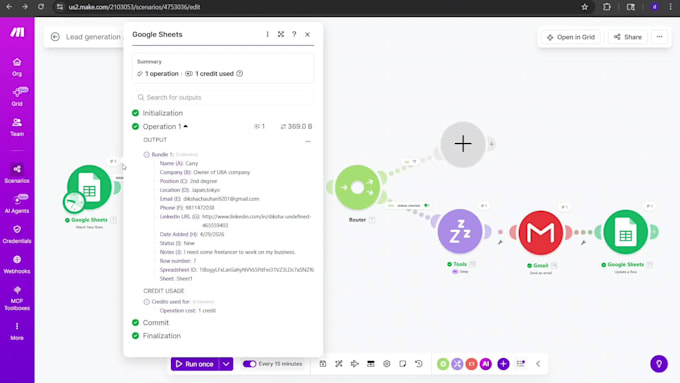Click the Make logo
This screenshot has width=680, height=383.
pos(17,33)
